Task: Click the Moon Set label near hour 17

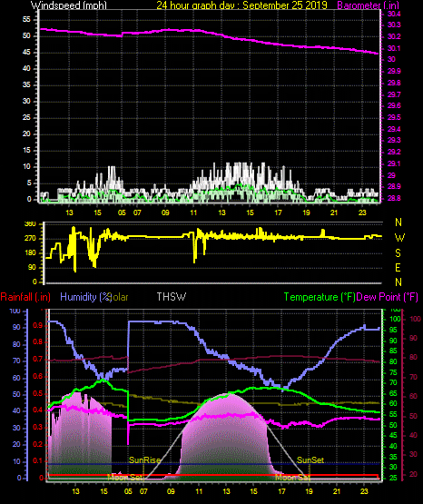Action: click(292, 477)
